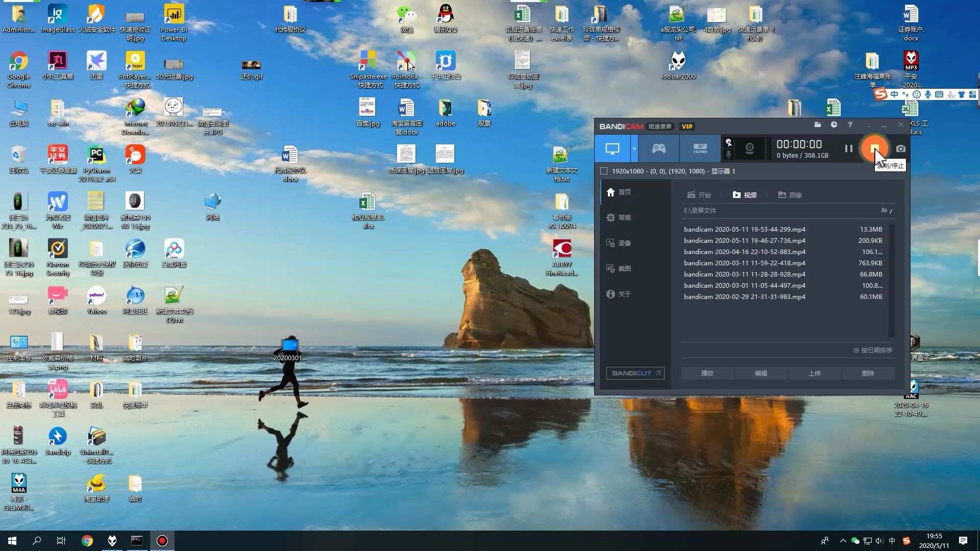Viewport: 980px width, 551px height.
Task: Click 播放 play button
Action: 707,373
